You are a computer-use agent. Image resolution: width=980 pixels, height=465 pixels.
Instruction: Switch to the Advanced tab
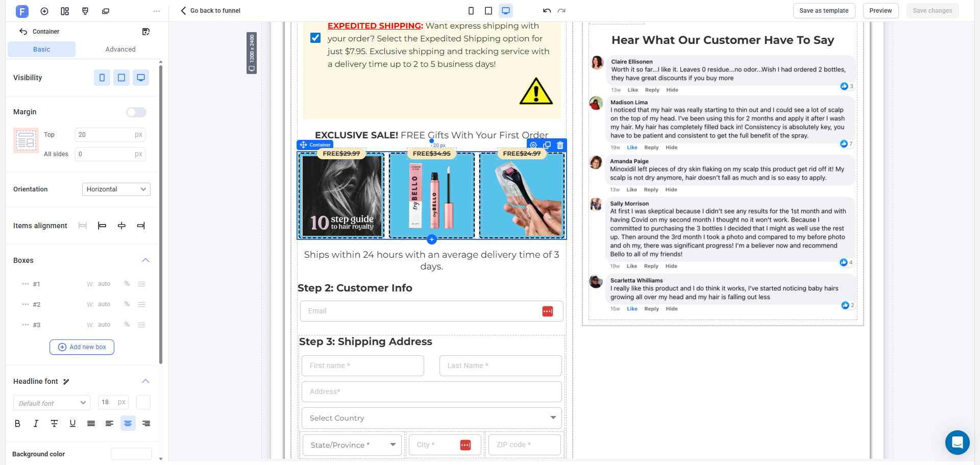click(x=120, y=50)
